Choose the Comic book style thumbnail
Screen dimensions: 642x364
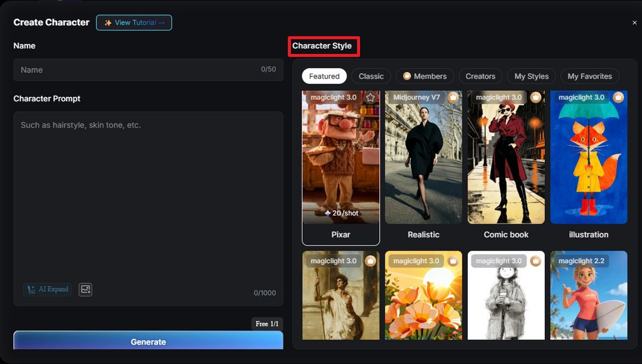pos(506,157)
